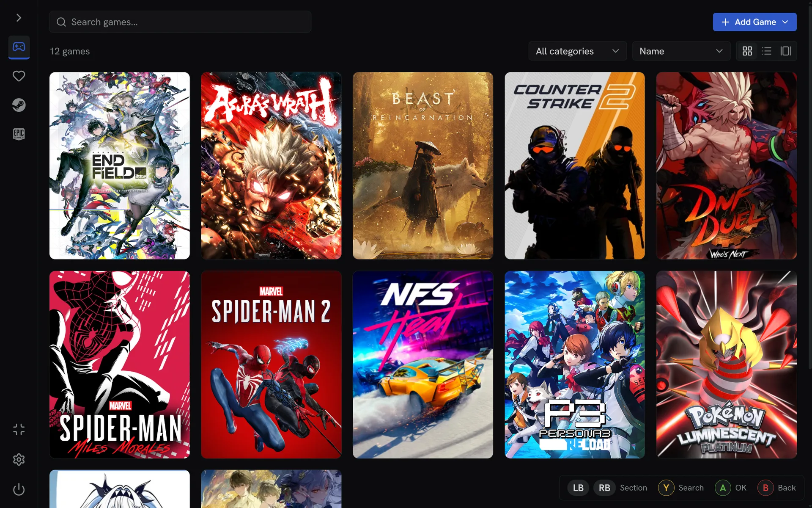
Task: Click the Search games input field
Action: point(180,22)
